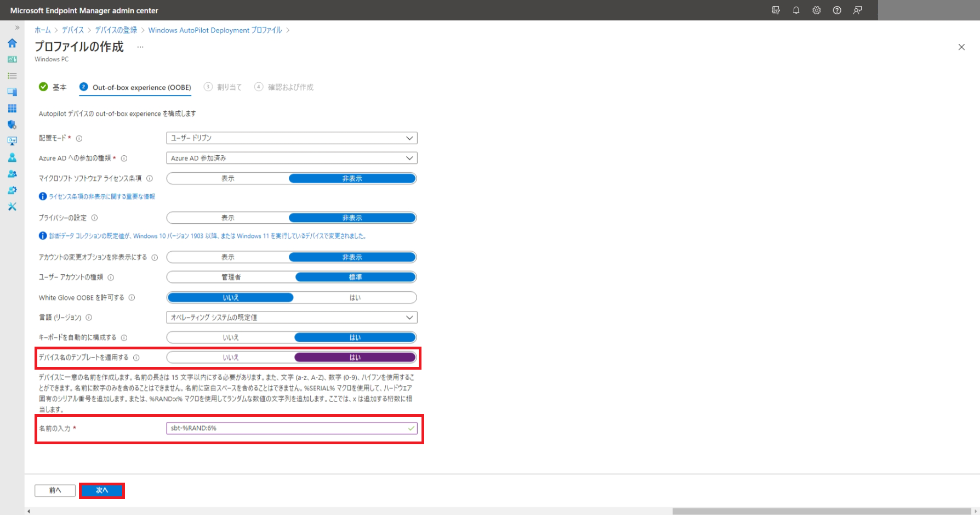Set license terms to 表示
980x515 pixels.
point(228,178)
